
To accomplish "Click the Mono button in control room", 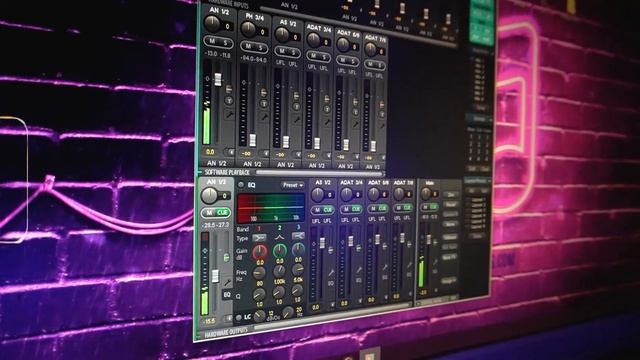I will coord(450,224).
